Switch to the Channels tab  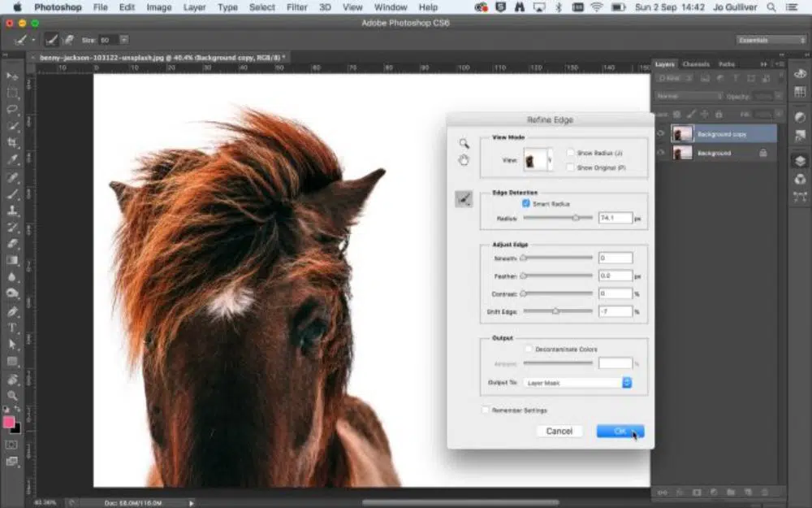point(696,64)
